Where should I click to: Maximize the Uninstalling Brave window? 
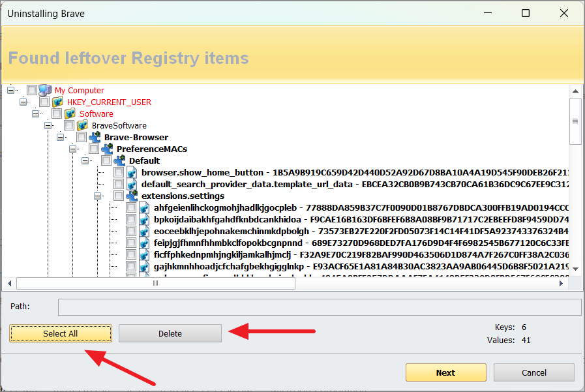pos(525,14)
